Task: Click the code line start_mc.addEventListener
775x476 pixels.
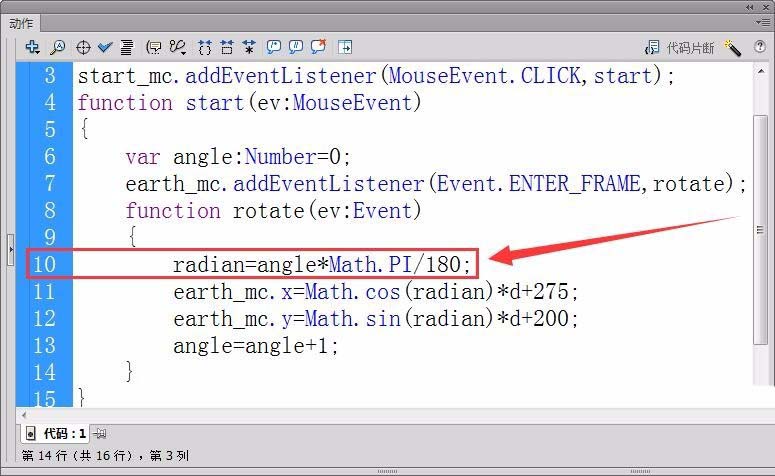Action: (376, 76)
